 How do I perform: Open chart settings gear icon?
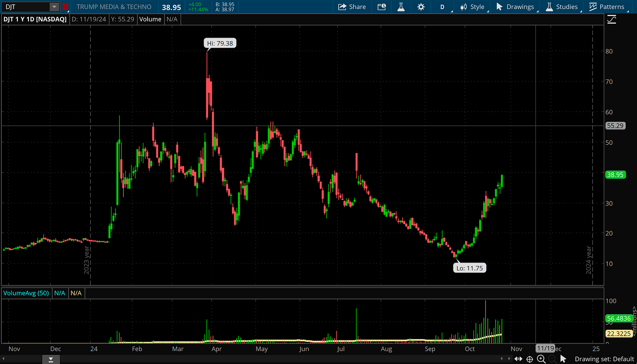[421, 7]
